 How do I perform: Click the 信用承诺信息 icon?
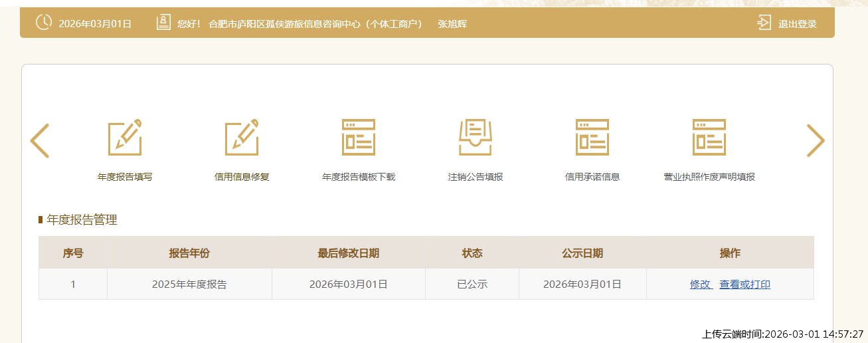click(592, 138)
